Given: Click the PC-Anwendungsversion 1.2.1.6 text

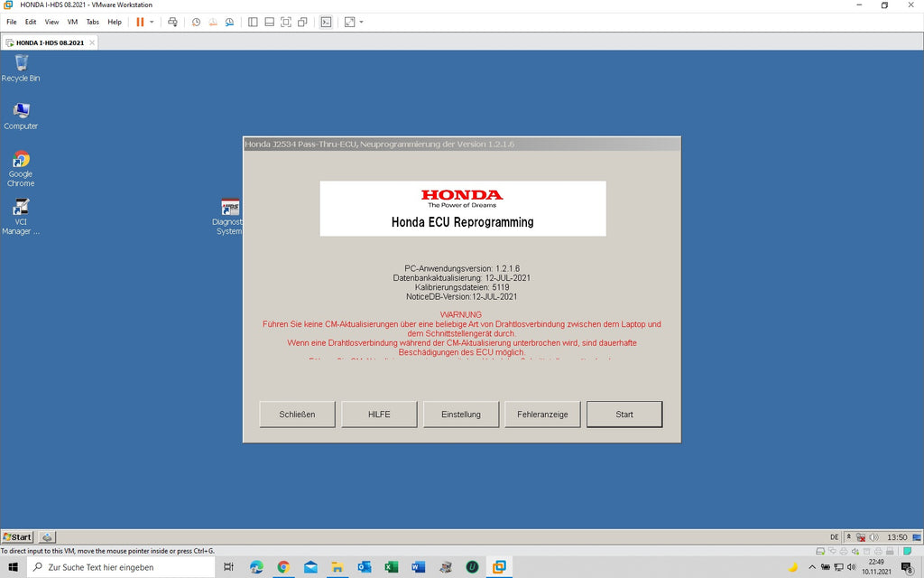Looking at the screenshot, I should pos(462,268).
